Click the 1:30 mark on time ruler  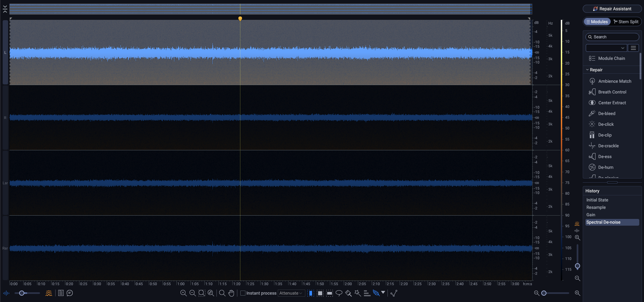coord(265,284)
